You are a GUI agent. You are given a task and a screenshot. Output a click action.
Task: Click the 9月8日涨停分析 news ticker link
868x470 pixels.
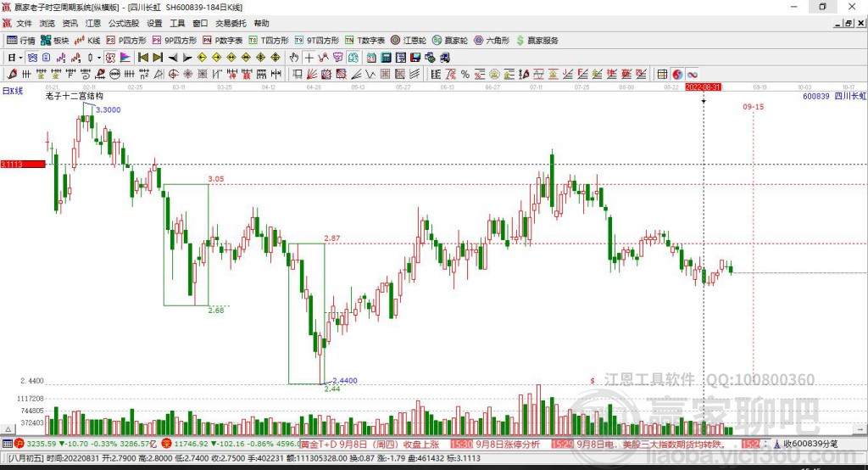(x=508, y=444)
